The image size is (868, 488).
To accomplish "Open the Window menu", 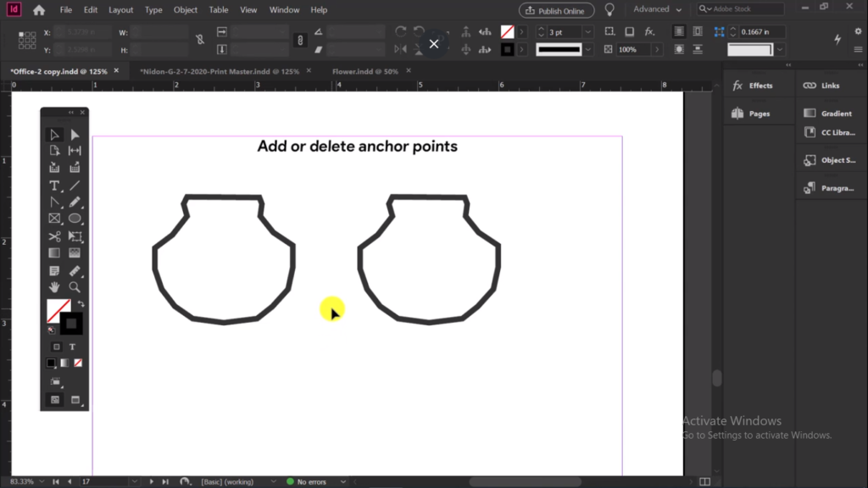I will coord(284,10).
